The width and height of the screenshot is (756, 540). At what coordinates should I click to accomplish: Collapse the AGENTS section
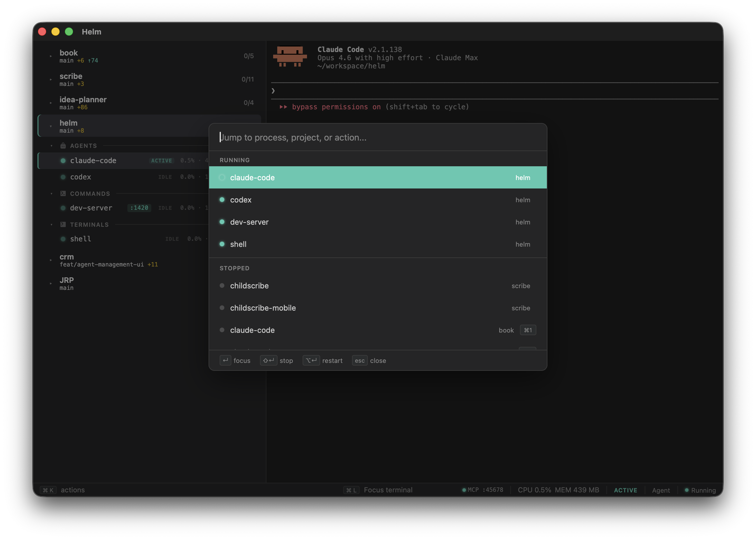click(x=51, y=146)
